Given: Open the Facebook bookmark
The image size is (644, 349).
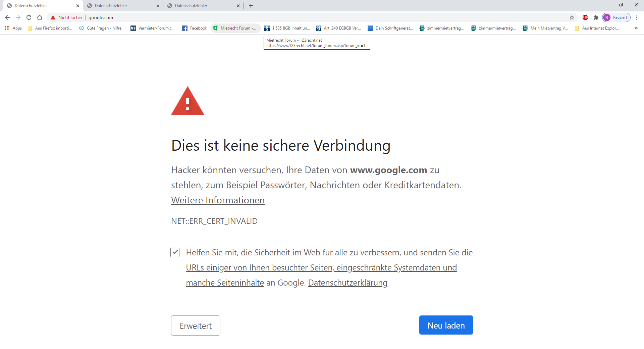Looking at the screenshot, I should [195, 28].
